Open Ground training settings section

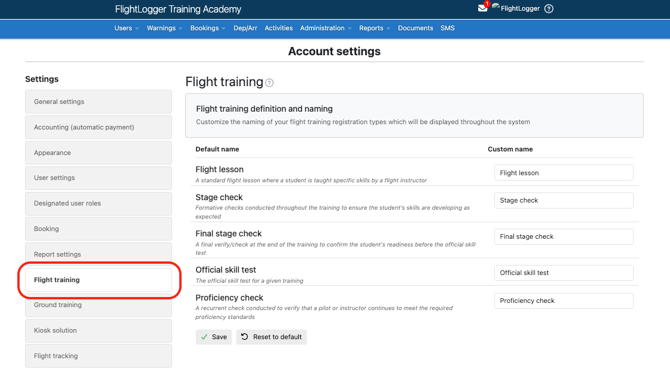tap(98, 305)
